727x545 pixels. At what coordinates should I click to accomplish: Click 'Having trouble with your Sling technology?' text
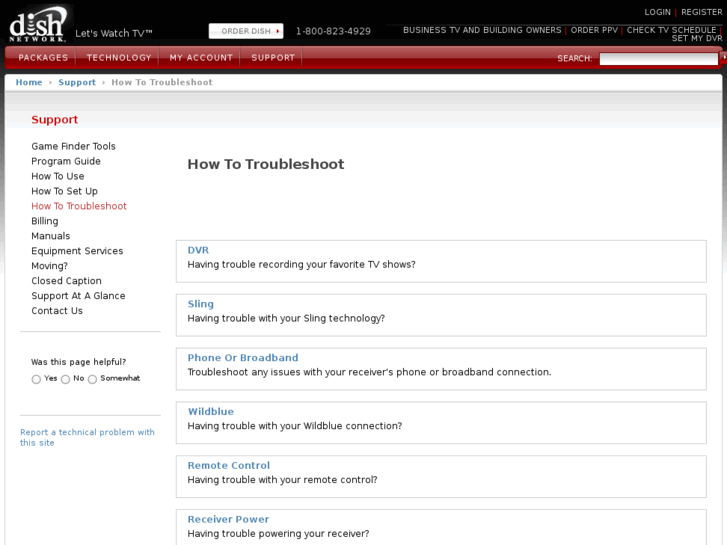(286, 318)
